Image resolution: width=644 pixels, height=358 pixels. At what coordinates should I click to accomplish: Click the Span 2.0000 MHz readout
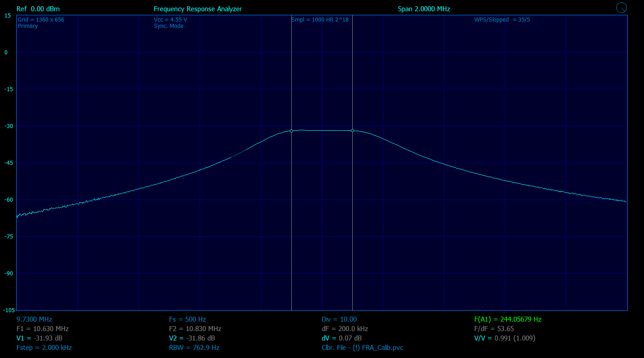[x=424, y=9]
